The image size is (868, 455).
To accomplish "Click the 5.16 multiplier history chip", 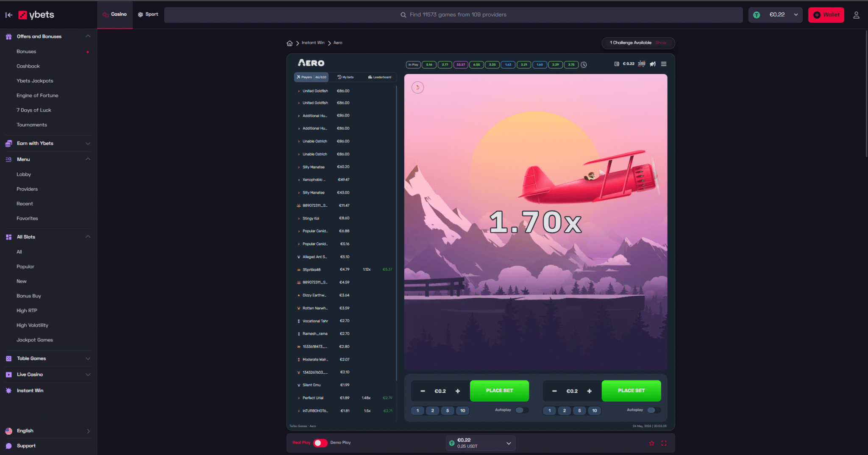I will coord(429,65).
